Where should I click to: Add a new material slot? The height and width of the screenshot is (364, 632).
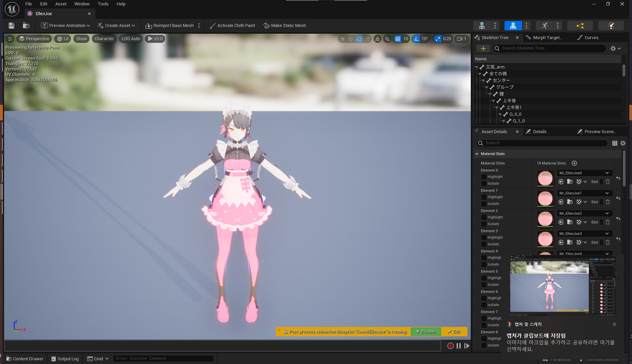(574, 163)
